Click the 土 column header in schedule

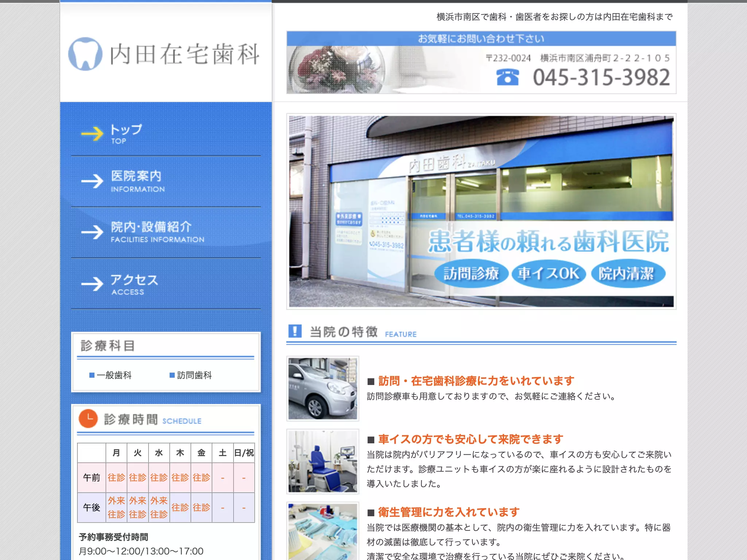coord(222,453)
